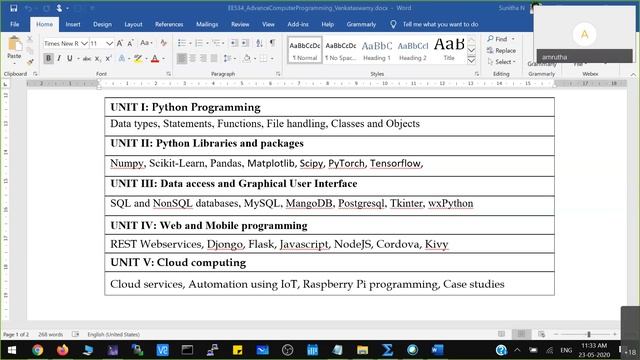Switch to the Design tab
Image resolution: width=640 pixels, height=360 pixels.
point(102,24)
